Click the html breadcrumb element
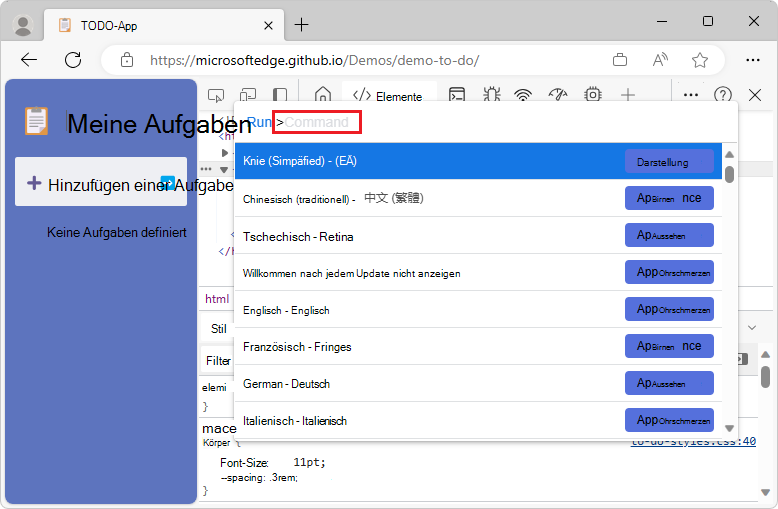This screenshot has width=778, height=509. [x=217, y=299]
